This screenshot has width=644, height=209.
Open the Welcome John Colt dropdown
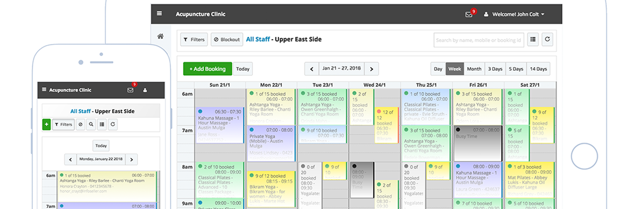pos(515,14)
